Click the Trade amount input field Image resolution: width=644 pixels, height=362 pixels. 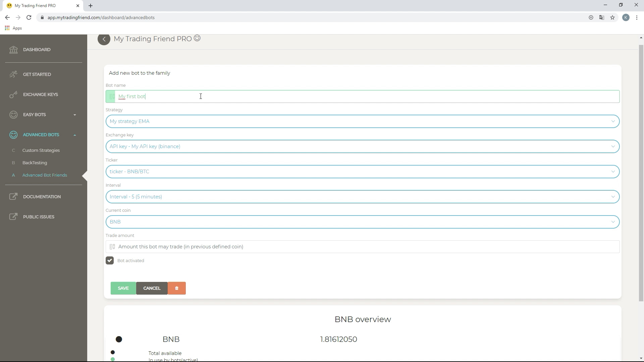(363, 247)
